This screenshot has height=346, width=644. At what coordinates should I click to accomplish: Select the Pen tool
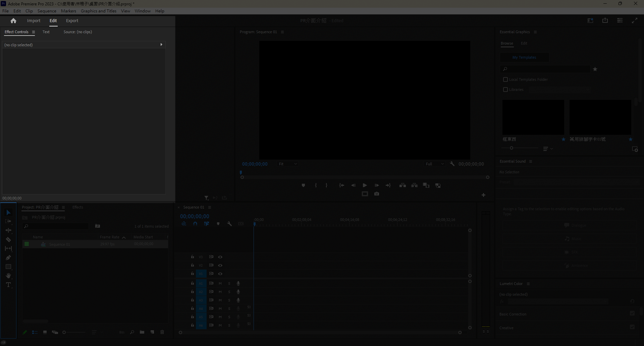click(8, 258)
